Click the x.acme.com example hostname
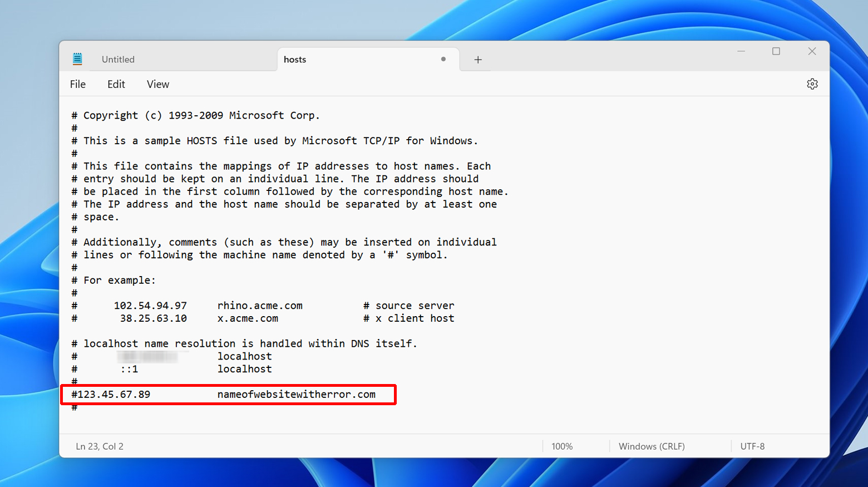This screenshot has height=487, width=868. tap(248, 318)
